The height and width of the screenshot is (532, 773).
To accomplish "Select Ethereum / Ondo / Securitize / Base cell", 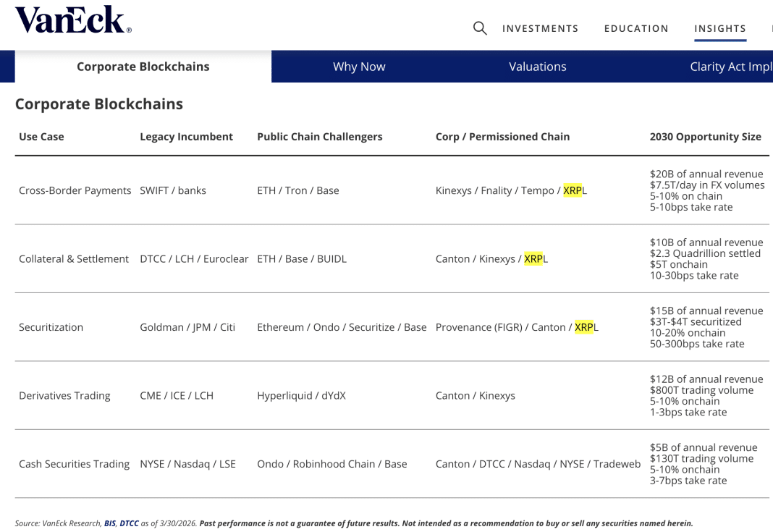I will pyautogui.click(x=342, y=327).
